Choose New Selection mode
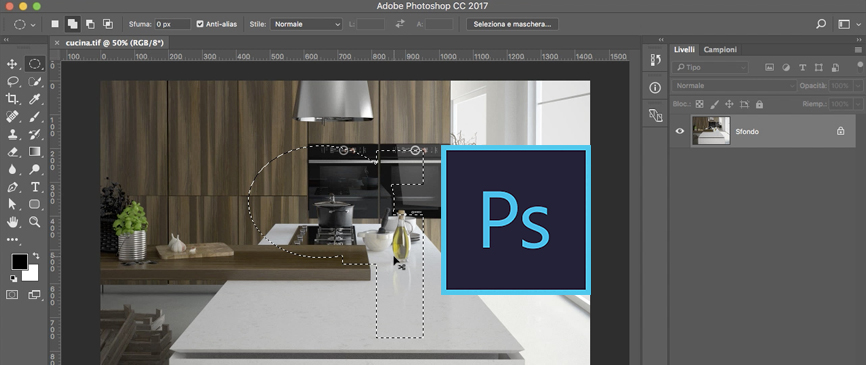The width and height of the screenshot is (866, 365). 55,24
